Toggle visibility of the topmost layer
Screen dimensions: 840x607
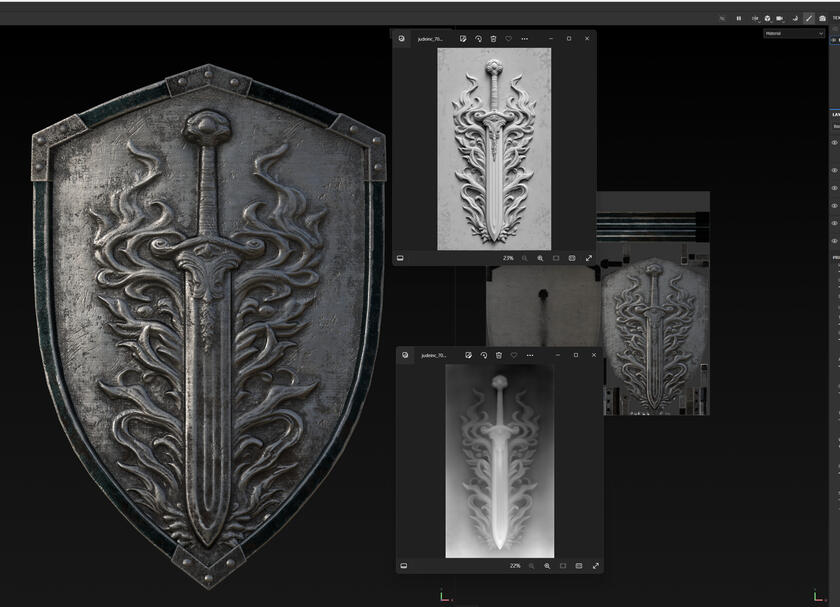(x=835, y=142)
